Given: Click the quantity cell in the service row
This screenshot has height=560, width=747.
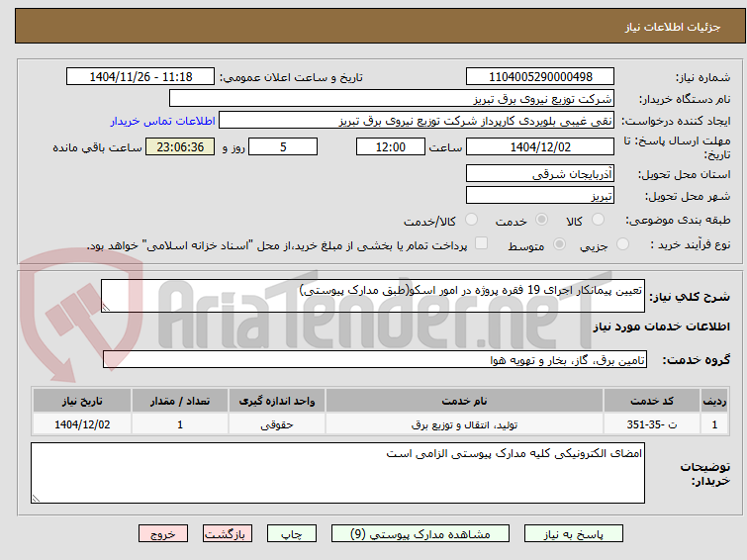Looking at the screenshot, I should 180,424.
